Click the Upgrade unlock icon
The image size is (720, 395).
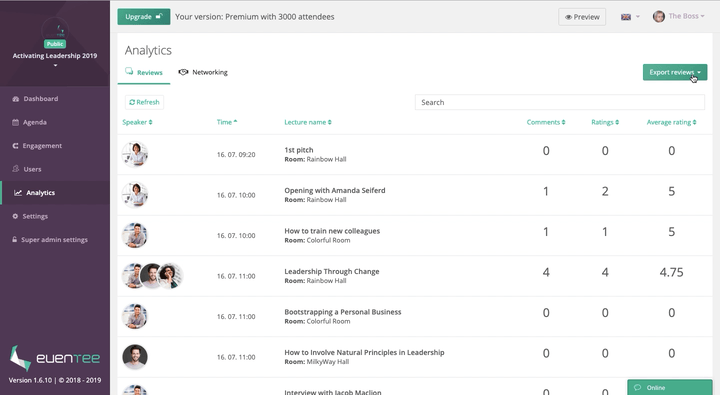coord(159,16)
